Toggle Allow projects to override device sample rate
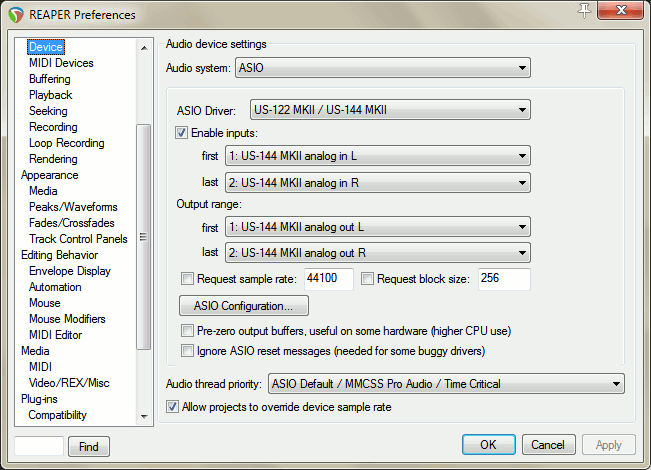 (x=172, y=407)
